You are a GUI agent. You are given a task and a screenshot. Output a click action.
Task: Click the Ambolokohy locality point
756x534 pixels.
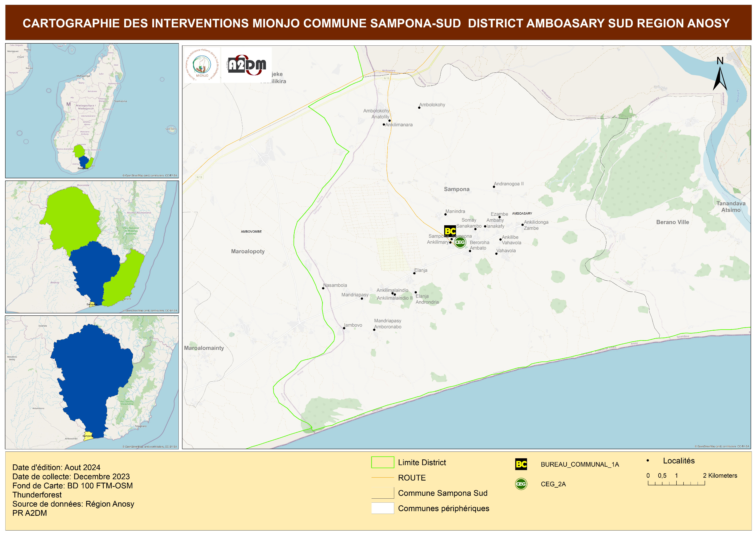(x=419, y=108)
